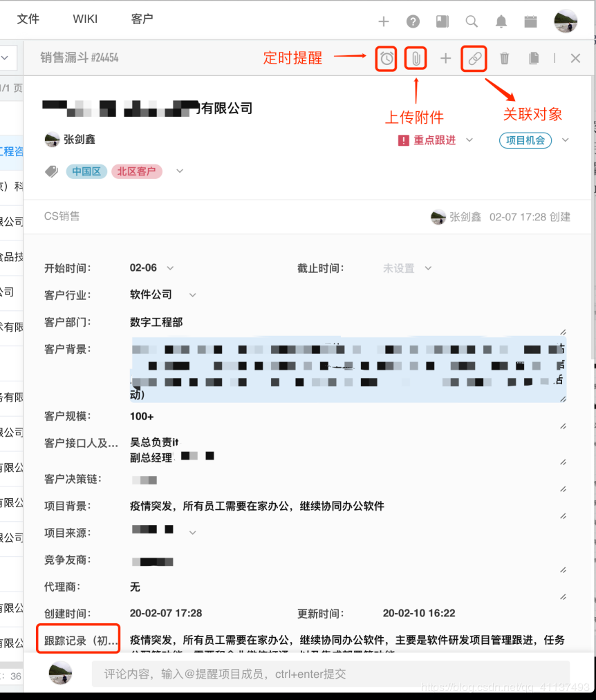Click the copy icon near the close button

tap(533, 59)
